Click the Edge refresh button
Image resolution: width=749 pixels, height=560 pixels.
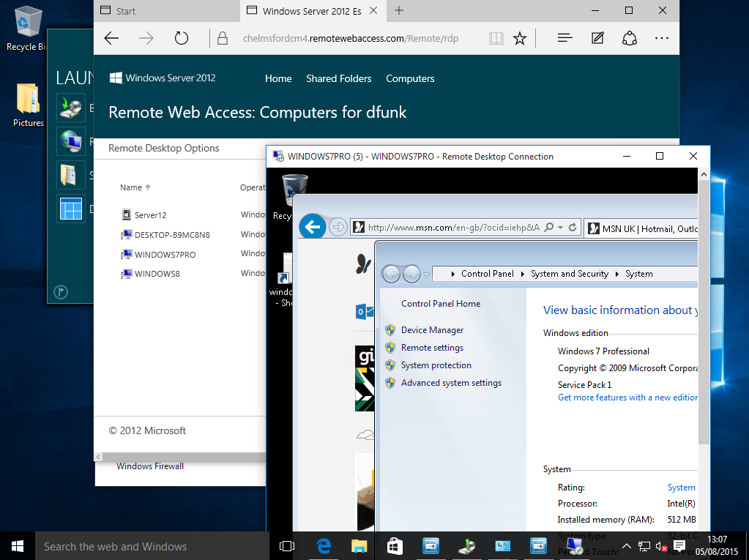pyautogui.click(x=181, y=39)
